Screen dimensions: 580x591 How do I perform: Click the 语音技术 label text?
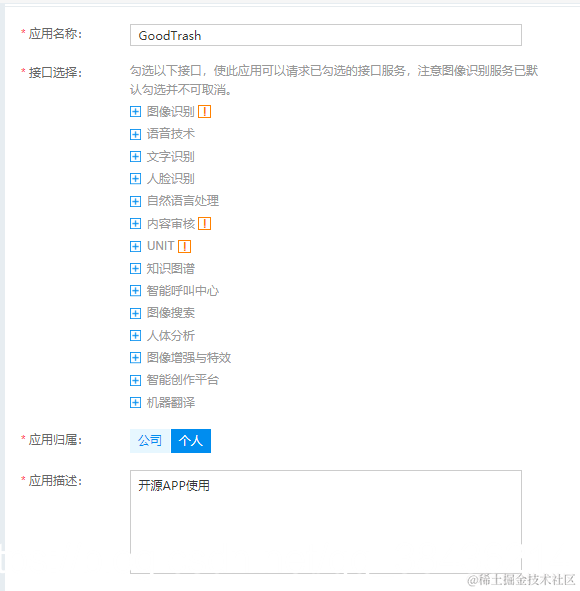coord(171,134)
